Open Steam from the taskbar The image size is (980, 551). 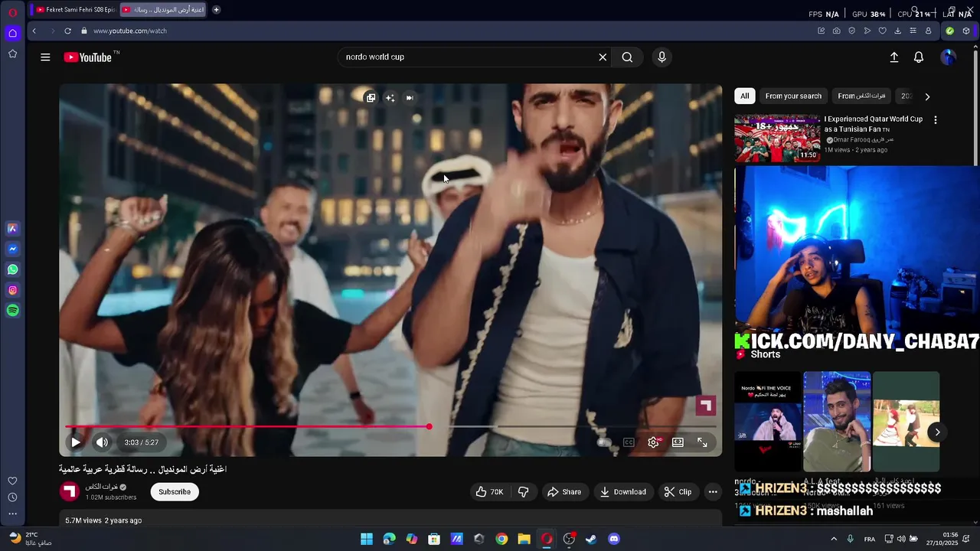591,539
